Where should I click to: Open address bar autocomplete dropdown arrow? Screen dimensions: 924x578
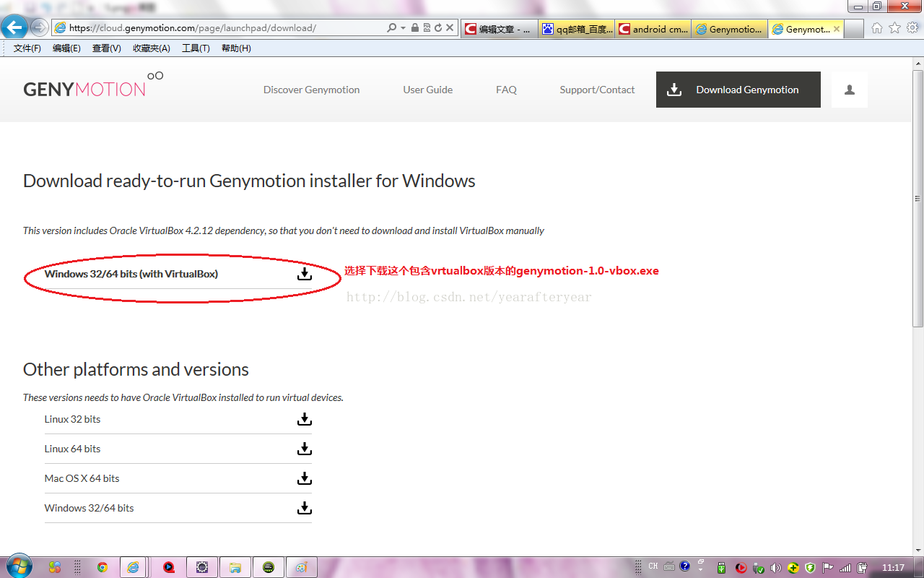tap(403, 28)
